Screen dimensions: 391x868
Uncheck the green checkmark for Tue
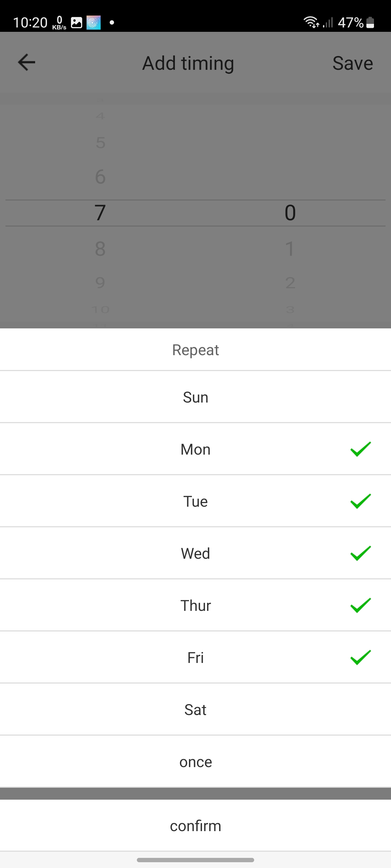[x=361, y=501]
